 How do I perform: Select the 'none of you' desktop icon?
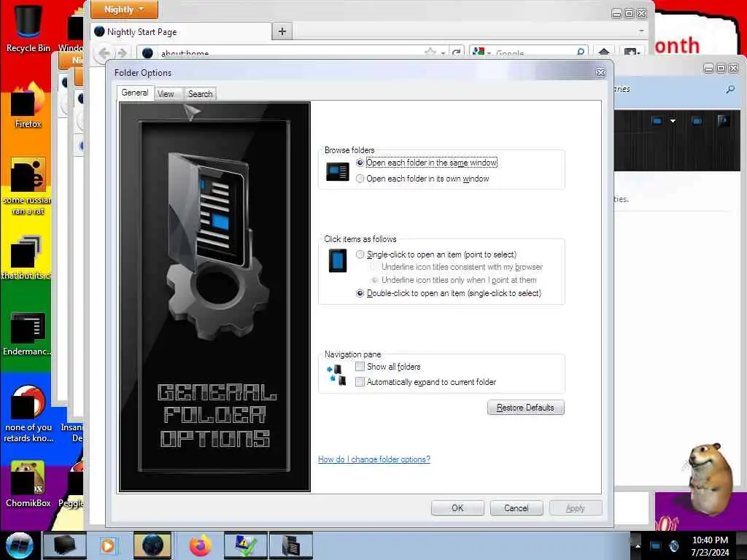pos(28,413)
